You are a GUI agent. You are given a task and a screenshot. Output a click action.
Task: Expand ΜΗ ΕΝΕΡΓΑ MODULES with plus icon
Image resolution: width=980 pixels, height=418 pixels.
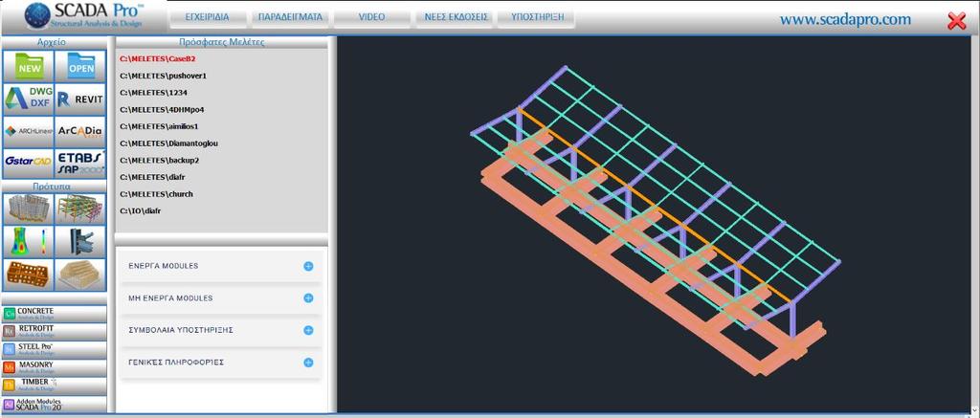coord(308,298)
